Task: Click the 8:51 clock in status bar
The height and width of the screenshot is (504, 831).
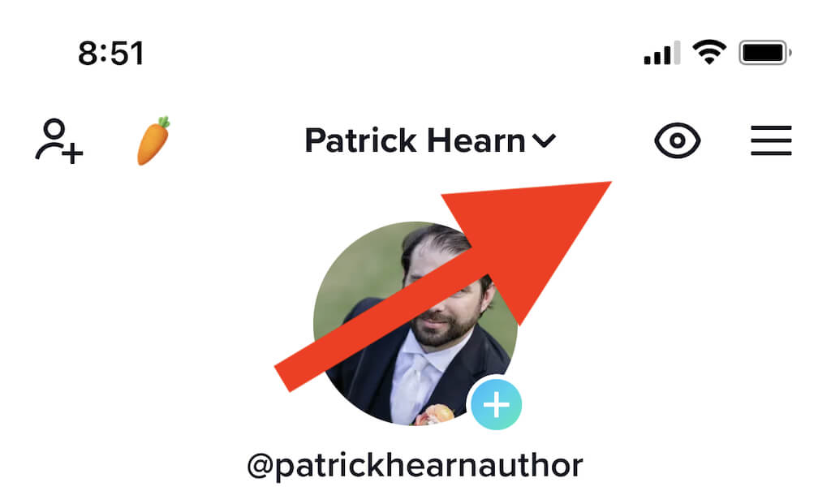Action: coord(110,54)
